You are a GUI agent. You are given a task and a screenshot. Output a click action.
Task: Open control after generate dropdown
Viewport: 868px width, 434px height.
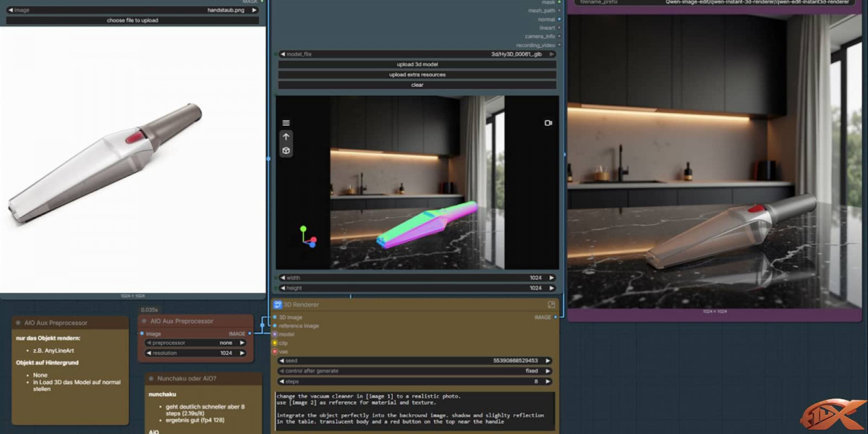[x=416, y=371]
